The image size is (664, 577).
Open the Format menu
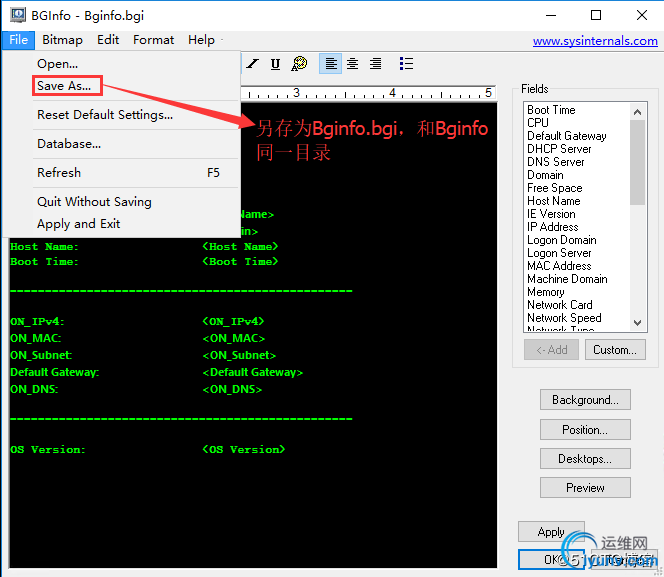153,40
